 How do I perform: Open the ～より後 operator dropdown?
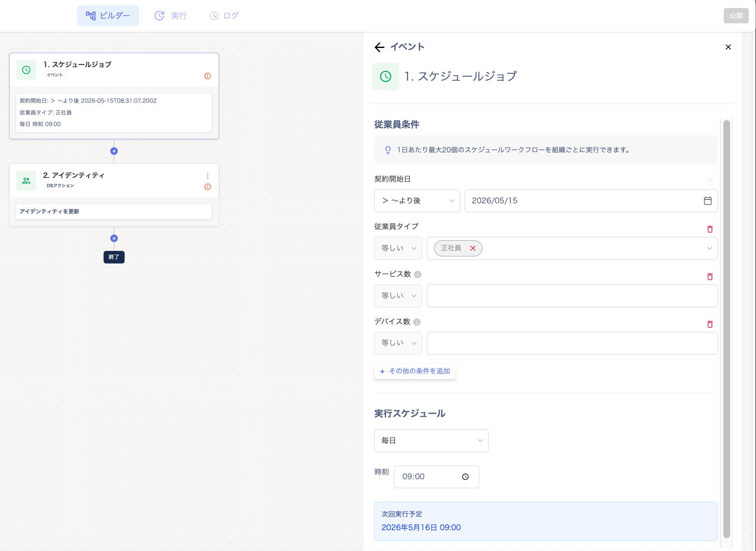coord(417,201)
